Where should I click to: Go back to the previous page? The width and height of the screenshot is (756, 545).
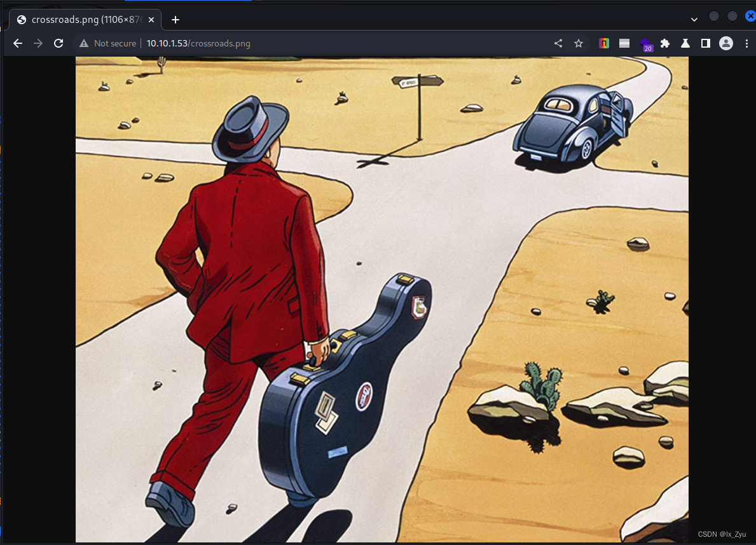point(18,43)
